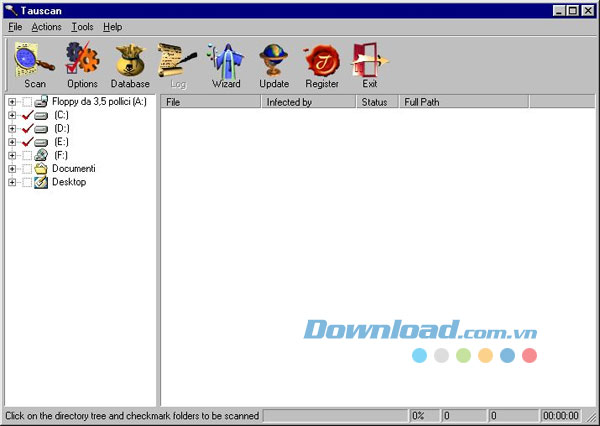Open the Tools menu
The width and height of the screenshot is (600, 426).
(82, 27)
